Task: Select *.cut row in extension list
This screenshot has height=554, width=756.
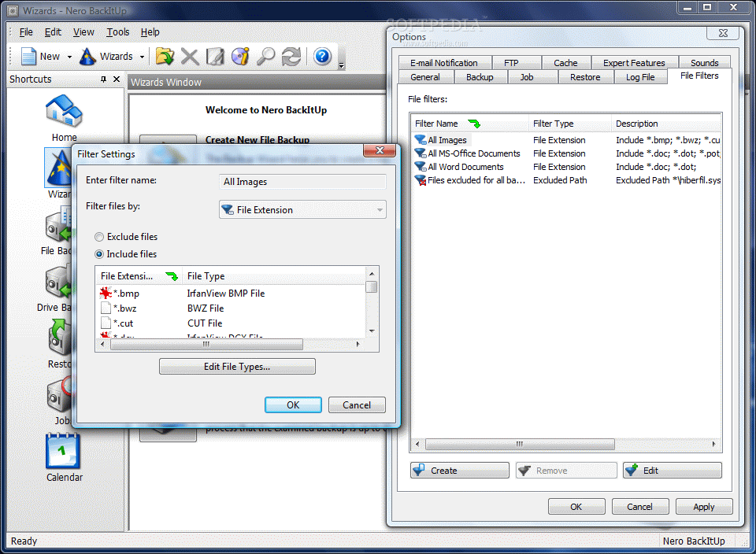Action: 231,323
